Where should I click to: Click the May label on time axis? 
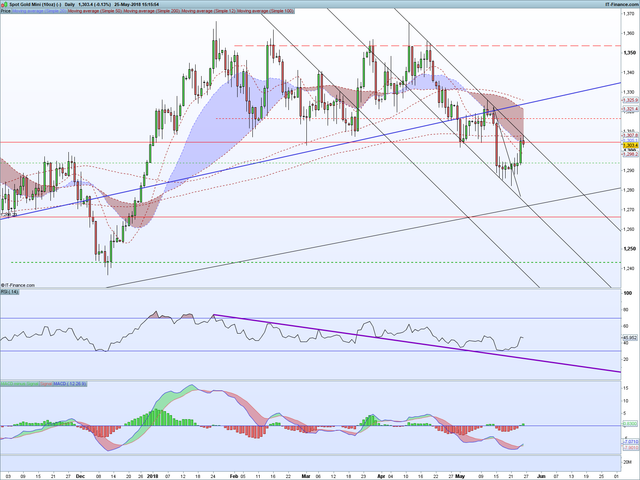(x=460, y=476)
